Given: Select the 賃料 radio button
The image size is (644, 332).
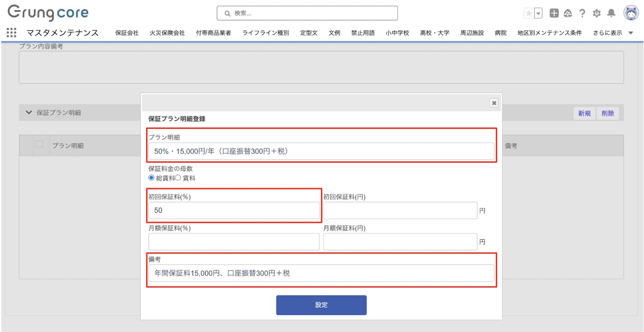Looking at the screenshot, I should 178,178.
